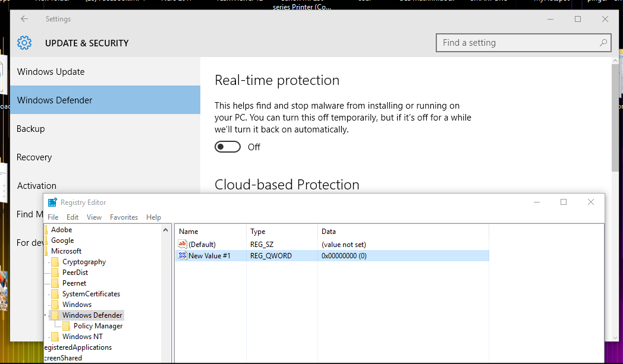Turn on the Real-time protection toggle

tap(227, 145)
